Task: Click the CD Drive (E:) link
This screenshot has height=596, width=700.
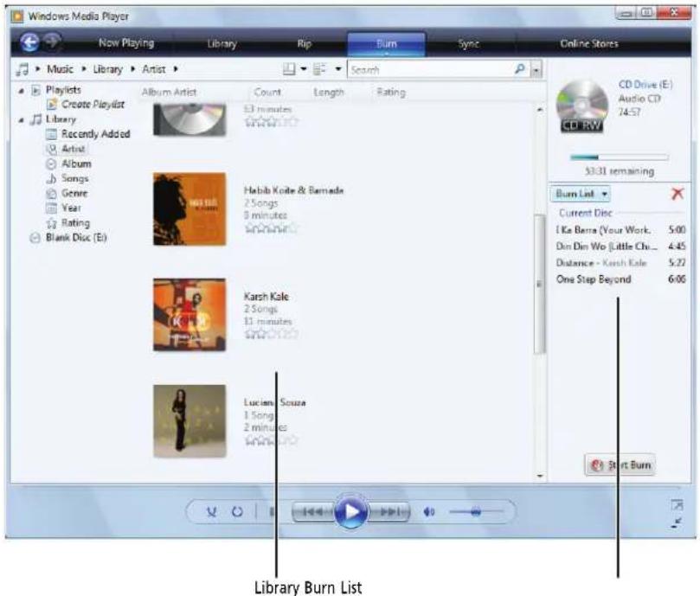Action: 645,85
